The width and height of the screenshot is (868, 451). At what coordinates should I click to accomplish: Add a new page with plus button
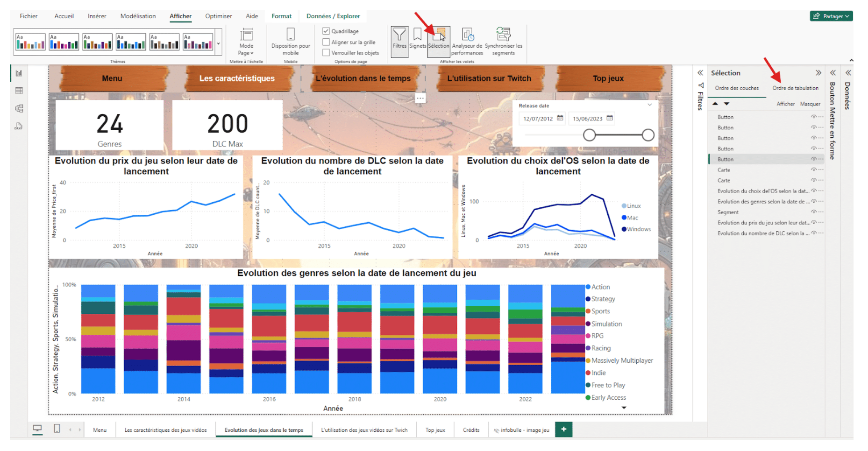pyautogui.click(x=563, y=430)
